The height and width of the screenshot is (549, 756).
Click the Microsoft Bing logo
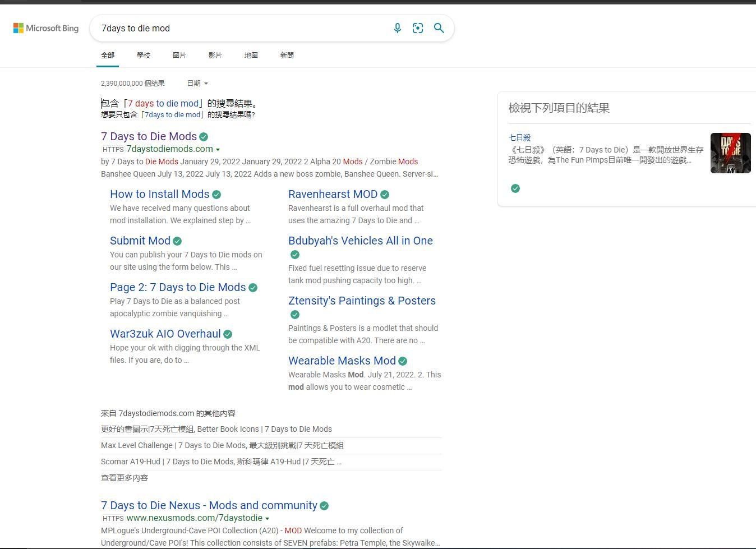(46, 28)
